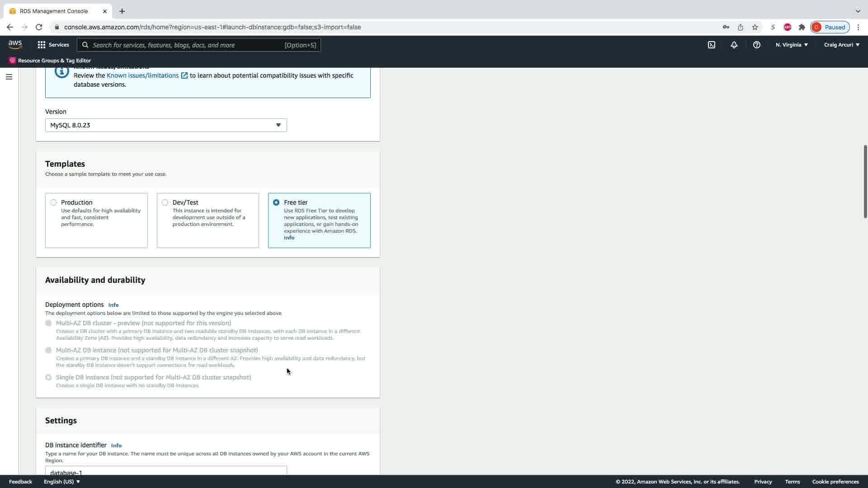The height and width of the screenshot is (488, 868).
Task: Select the Production template radio button
Action: point(53,202)
